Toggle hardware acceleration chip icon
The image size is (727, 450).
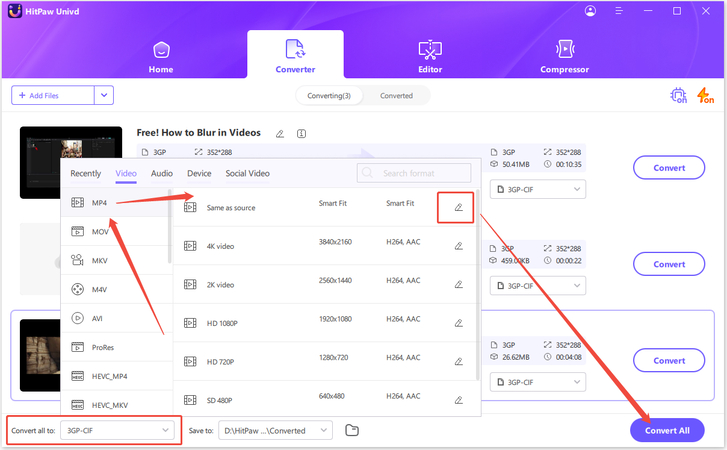[679, 95]
